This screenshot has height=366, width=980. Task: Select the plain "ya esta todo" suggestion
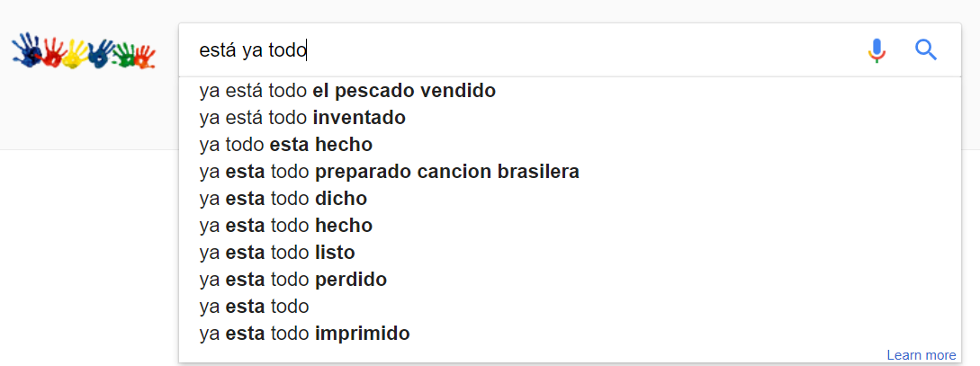(x=255, y=307)
